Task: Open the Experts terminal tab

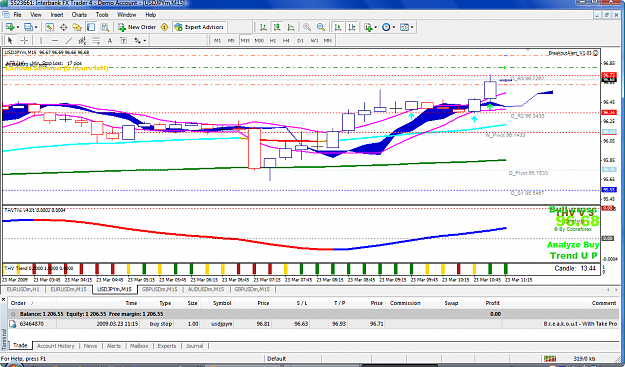Action: pyautogui.click(x=167, y=346)
